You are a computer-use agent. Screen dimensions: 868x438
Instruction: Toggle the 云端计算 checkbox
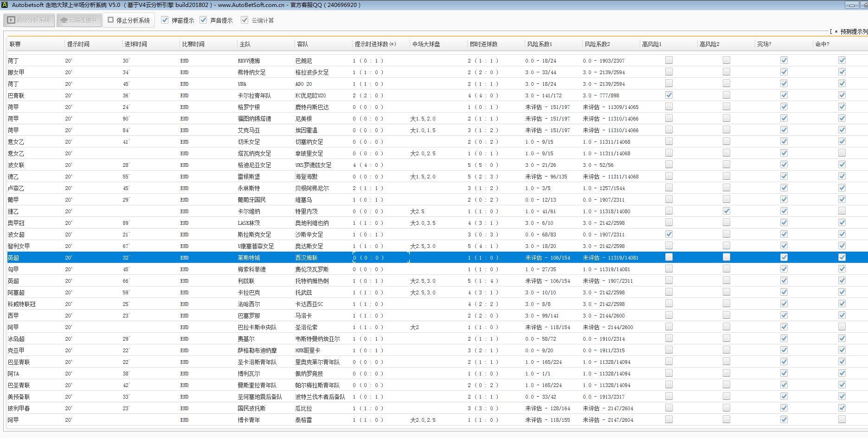(x=244, y=20)
